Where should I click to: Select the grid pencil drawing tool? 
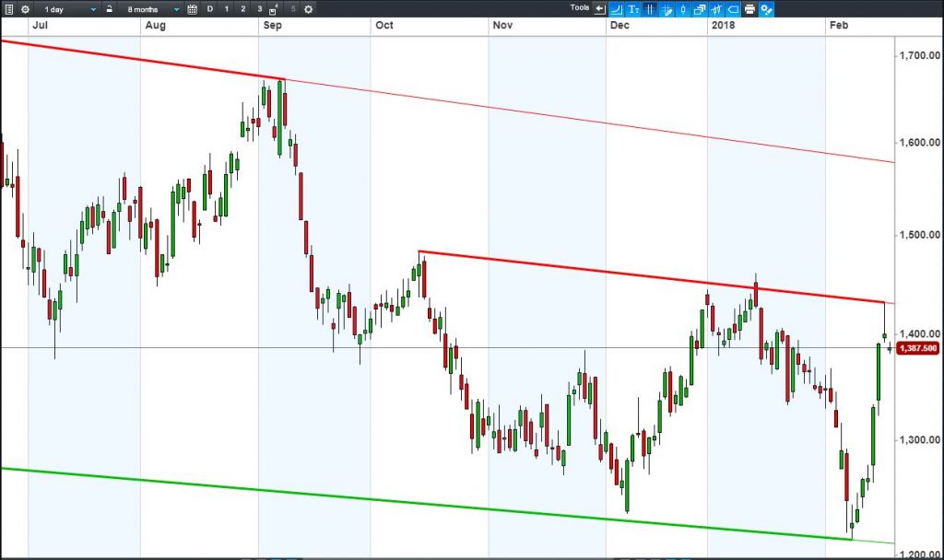[667, 9]
